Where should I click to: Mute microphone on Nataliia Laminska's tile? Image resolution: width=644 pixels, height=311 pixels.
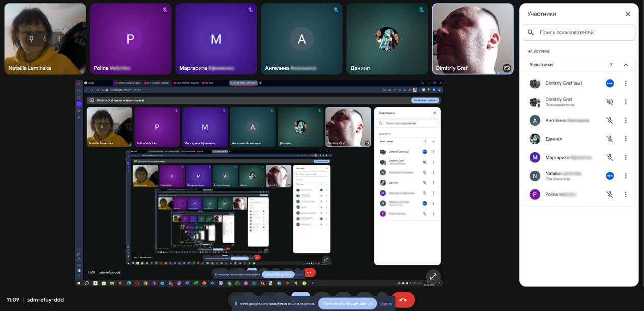(45, 38)
